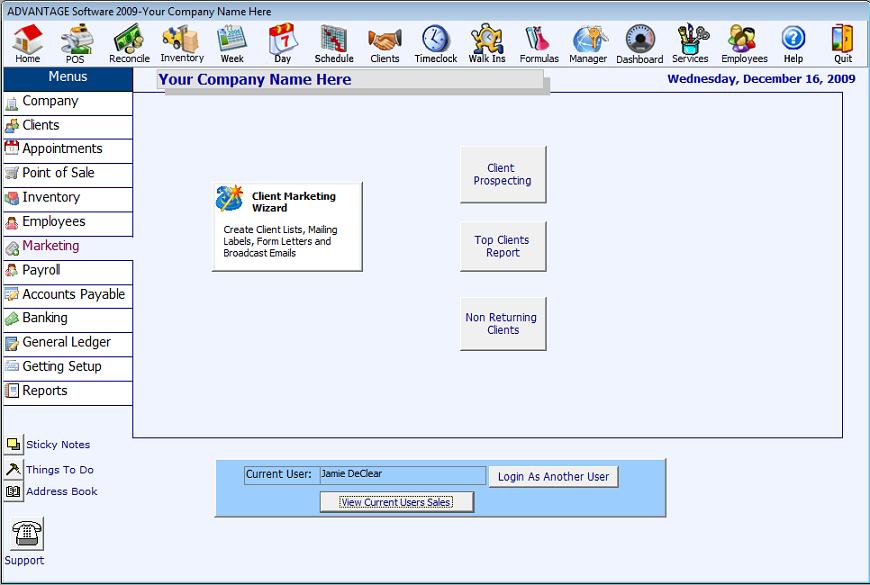Launch the POS register icon
Image resolution: width=870 pixels, height=585 pixels.
pos(75,43)
